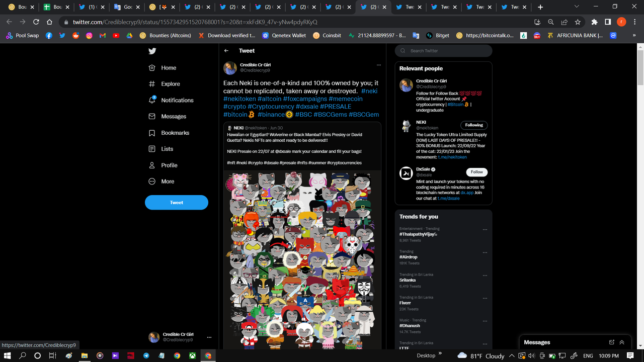Open the Chrome extensions puzzle icon
Screen dimensions: 644x362
tap(594, 23)
